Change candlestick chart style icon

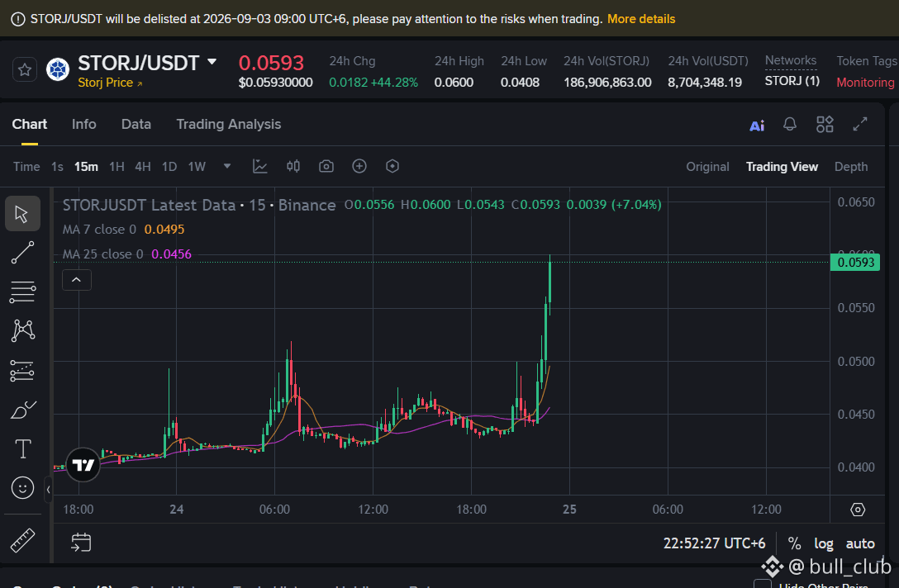293,166
